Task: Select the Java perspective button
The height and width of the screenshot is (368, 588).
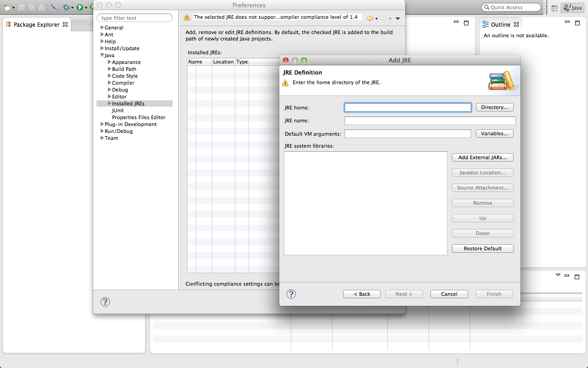Action: click(573, 7)
